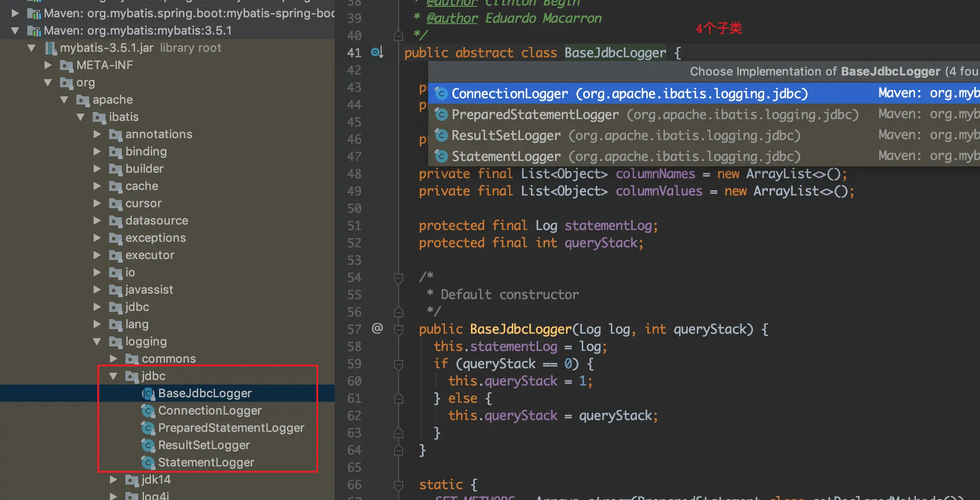Choose StatementLogger implementation from popup list
Screen dimensions: 980x500
[505, 156]
